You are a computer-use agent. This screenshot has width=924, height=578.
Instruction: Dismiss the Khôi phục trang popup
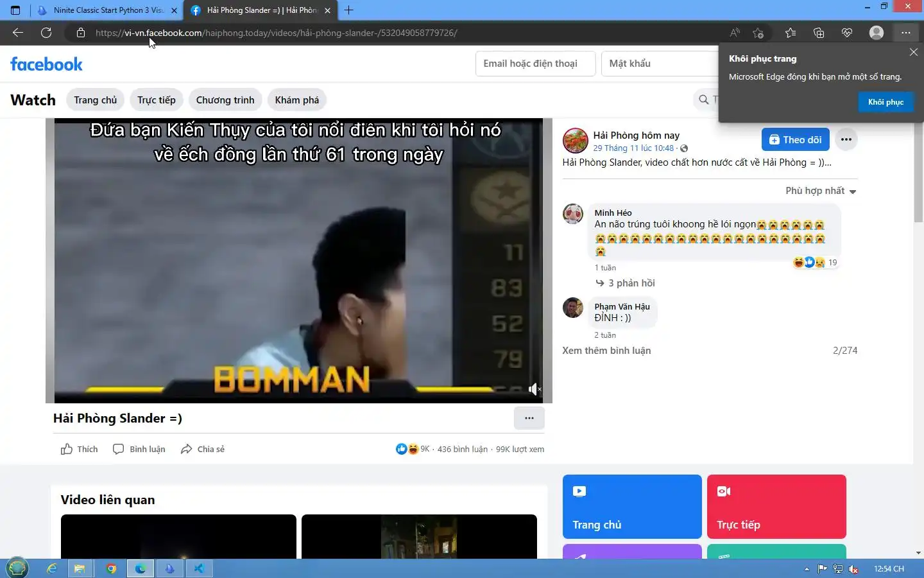914,52
